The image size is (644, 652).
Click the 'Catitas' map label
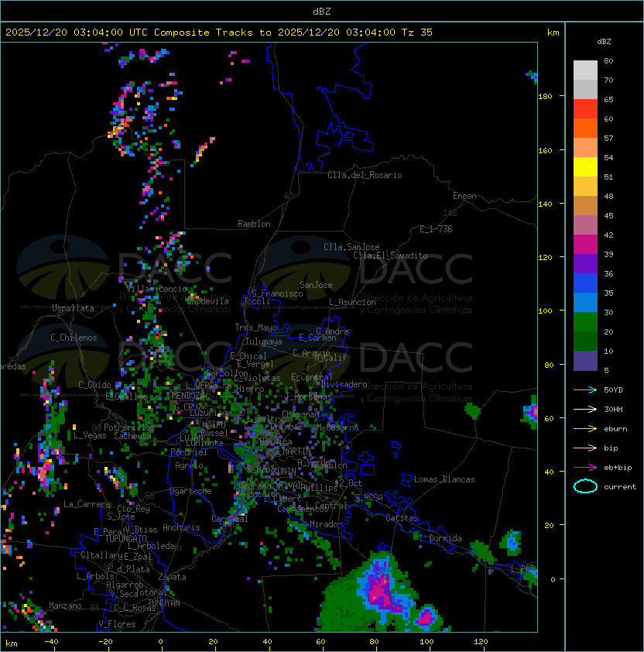(402, 519)
